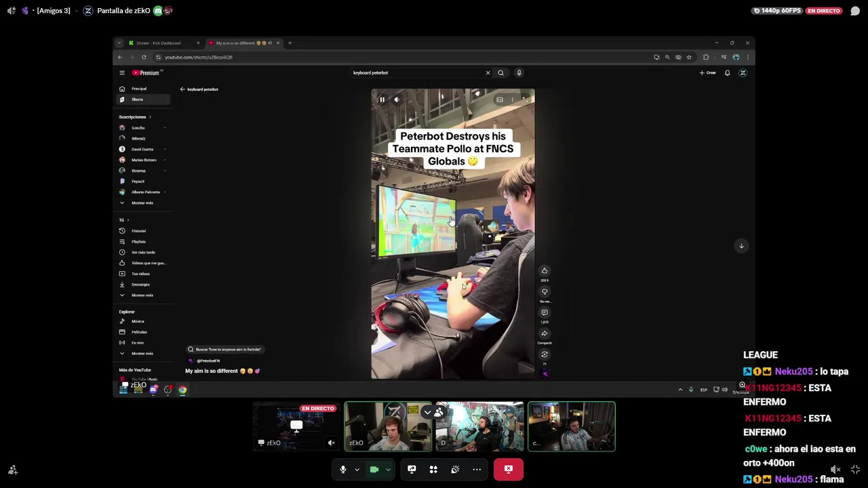Open Descargas in sidebar

pyautogui.click(x=142, y=285)
